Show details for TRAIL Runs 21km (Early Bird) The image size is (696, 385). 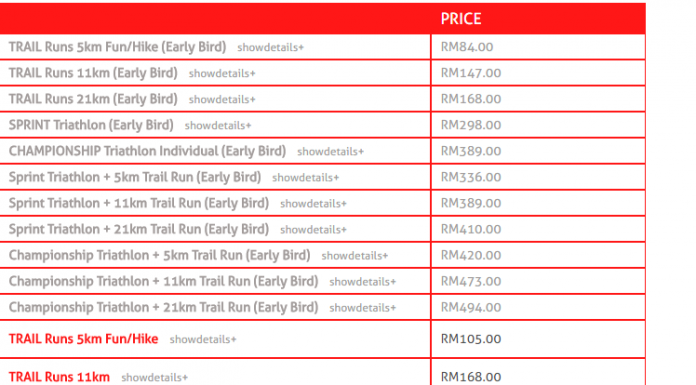(222, 99)
